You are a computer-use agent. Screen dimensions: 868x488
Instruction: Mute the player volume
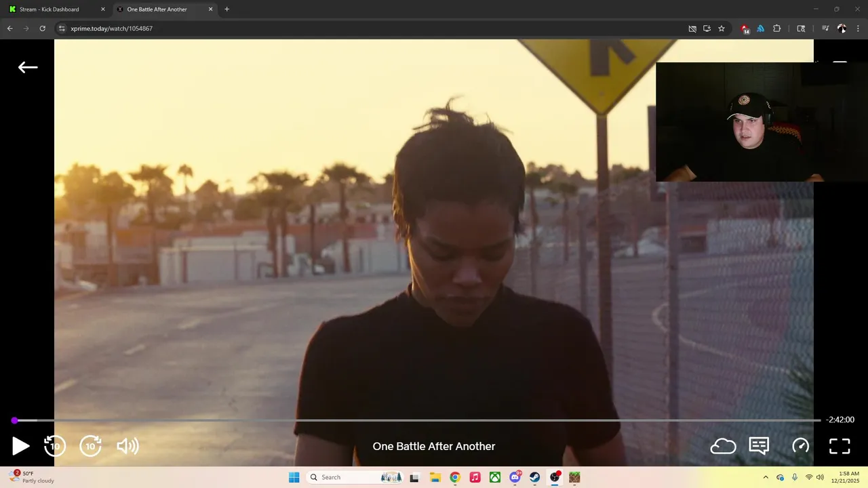(127, 445)
